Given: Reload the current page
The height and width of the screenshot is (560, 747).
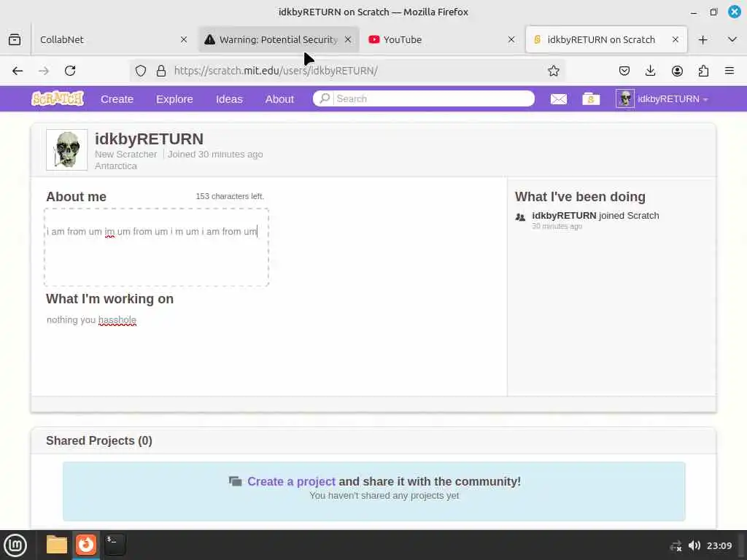Looking at the screenshot, I should 70,71.
